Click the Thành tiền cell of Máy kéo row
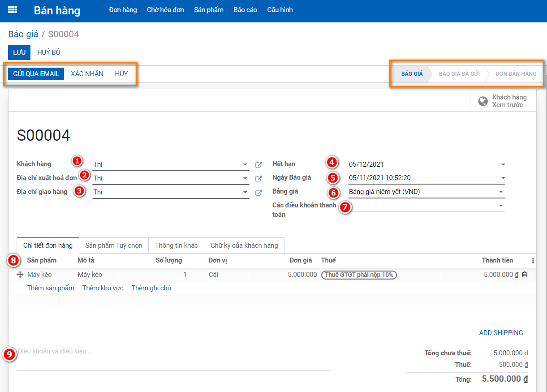 pos(501,275)
